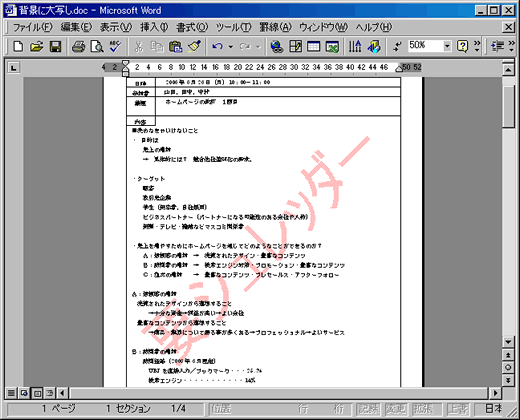
Task: Toggle the overtype indicator in the status bar
Action: tap(458, 409)
